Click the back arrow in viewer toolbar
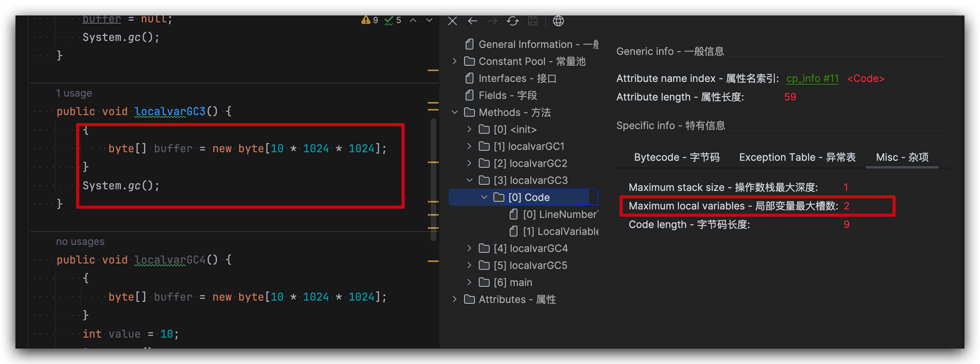This screenshot has width=980, height=364. [473, 21]
